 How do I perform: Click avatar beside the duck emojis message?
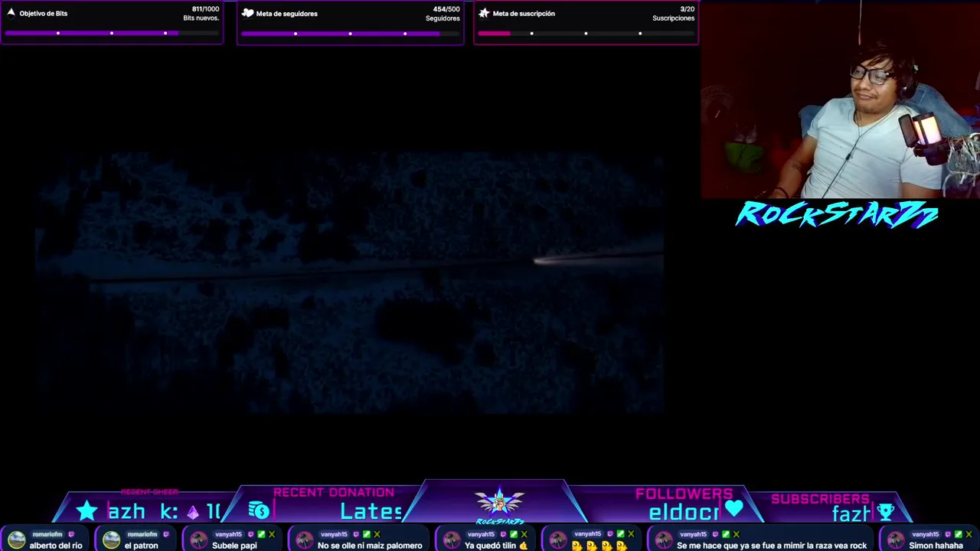(558, 540)
